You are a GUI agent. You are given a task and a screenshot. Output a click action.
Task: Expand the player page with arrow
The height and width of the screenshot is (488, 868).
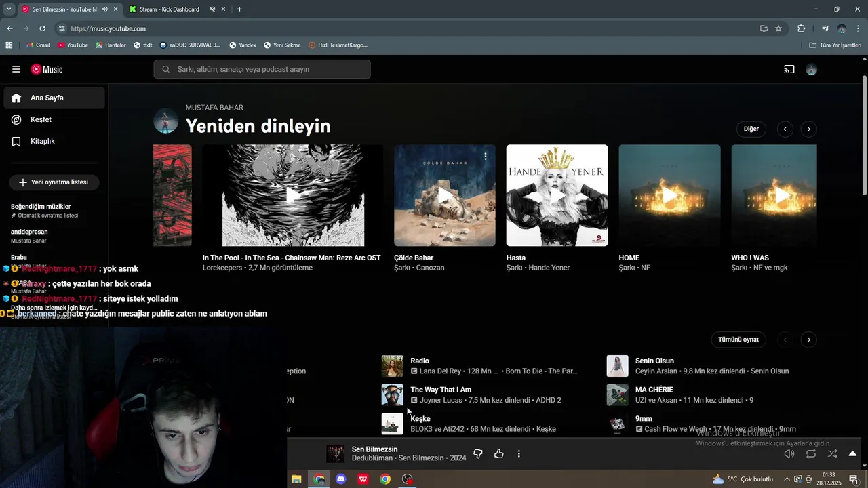tap(852, 454)
